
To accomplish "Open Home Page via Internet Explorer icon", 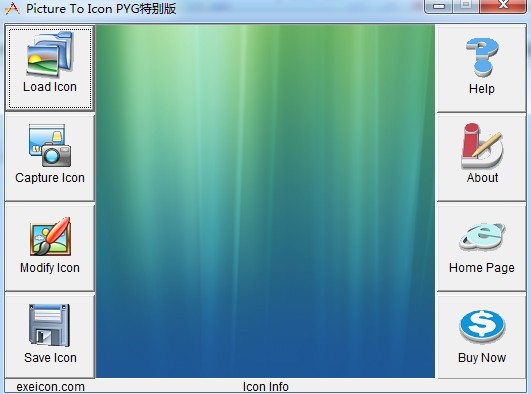I will [x=482, y=236].
